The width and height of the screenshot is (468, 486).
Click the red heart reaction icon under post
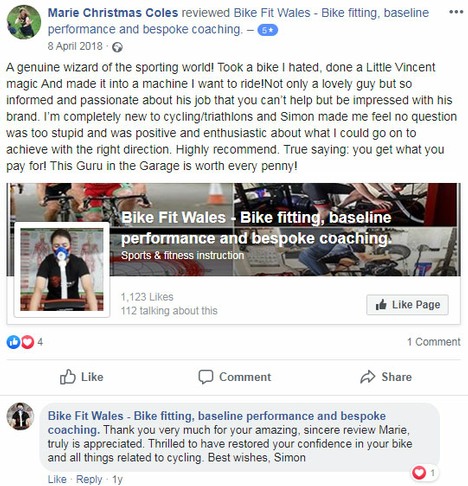pyautogui.click(x=28, y=342)
